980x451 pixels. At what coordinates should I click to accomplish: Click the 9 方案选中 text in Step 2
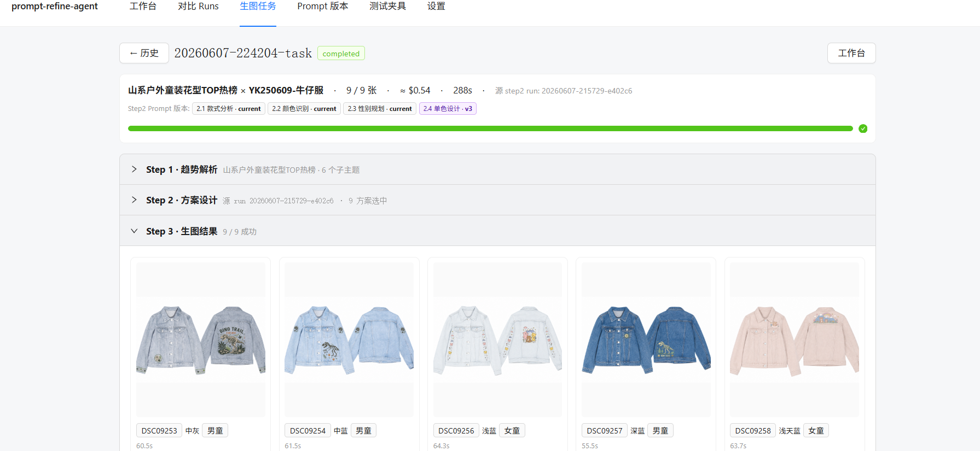(368, 201)
